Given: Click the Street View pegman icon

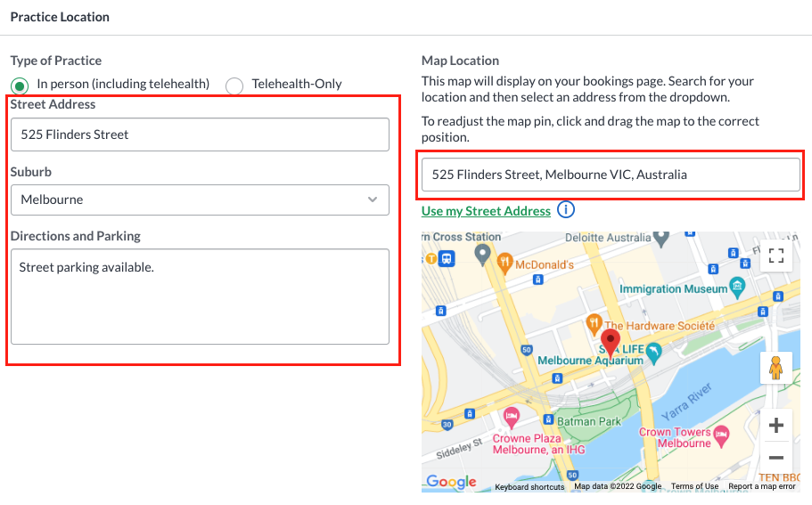Looking at the screenshot, I should pyautogui.click(x=775, y=368).
